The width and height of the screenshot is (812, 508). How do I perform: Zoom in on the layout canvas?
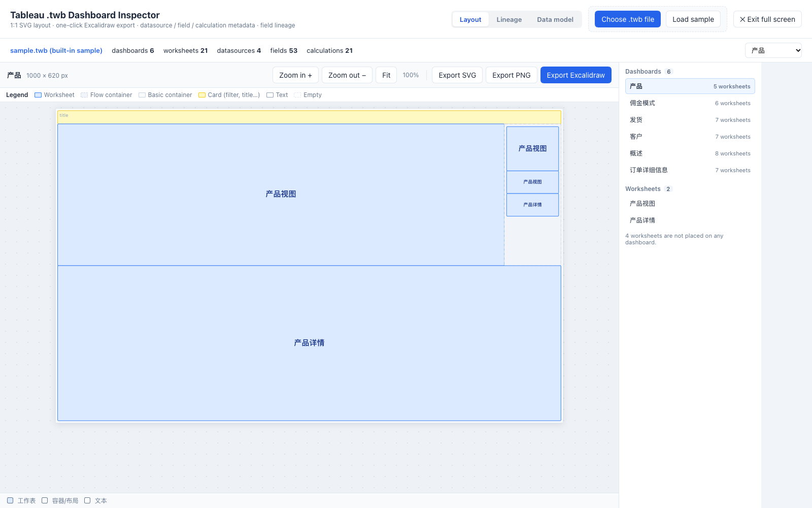295,75
